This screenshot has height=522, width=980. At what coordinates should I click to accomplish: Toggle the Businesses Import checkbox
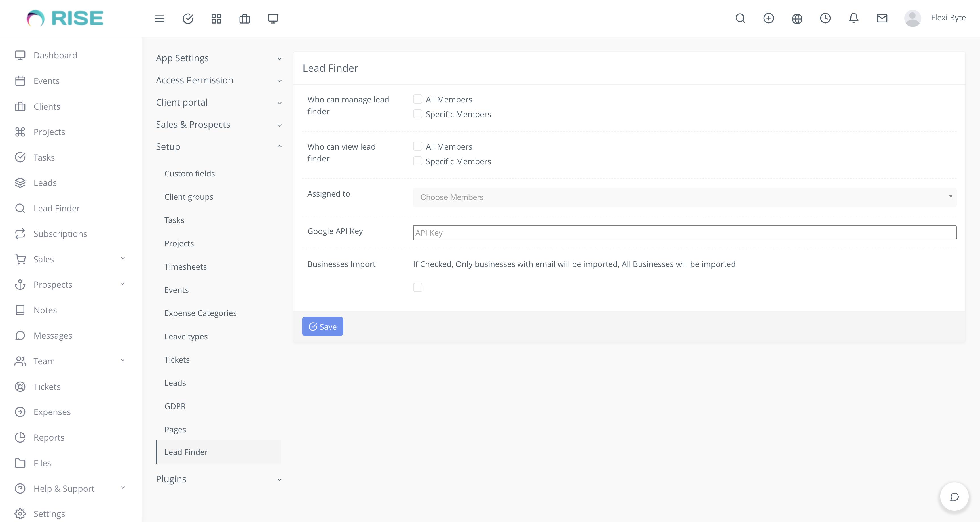[x=417, y=287]
